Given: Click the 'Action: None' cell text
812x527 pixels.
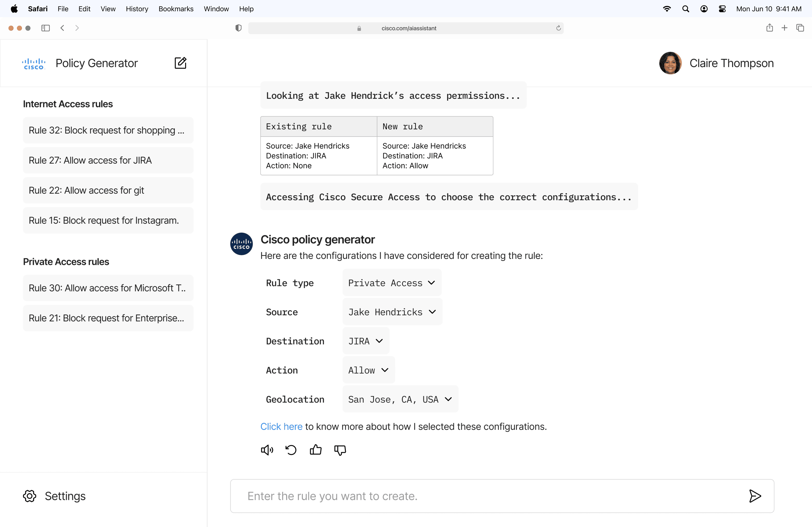Looking at the screenshot, I should (289, 166).
